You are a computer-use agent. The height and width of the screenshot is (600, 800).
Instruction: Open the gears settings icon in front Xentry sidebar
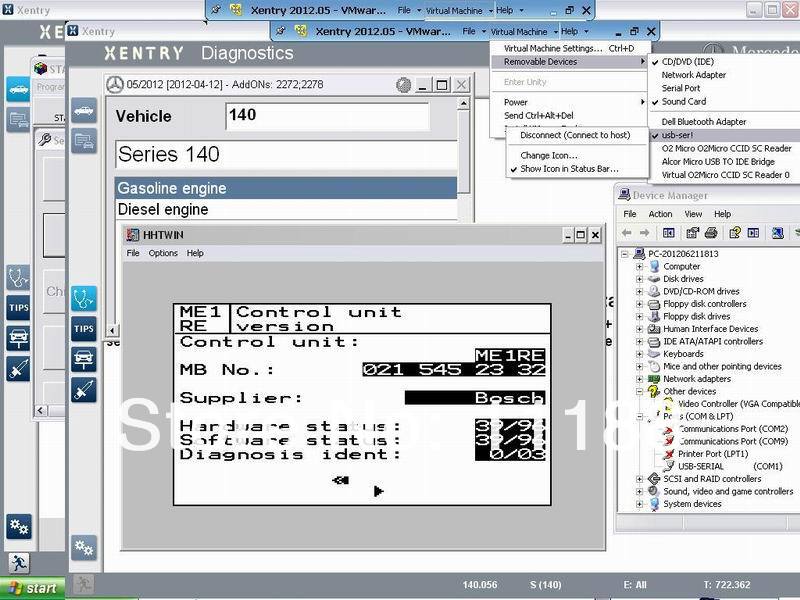[x=84, y=548]
